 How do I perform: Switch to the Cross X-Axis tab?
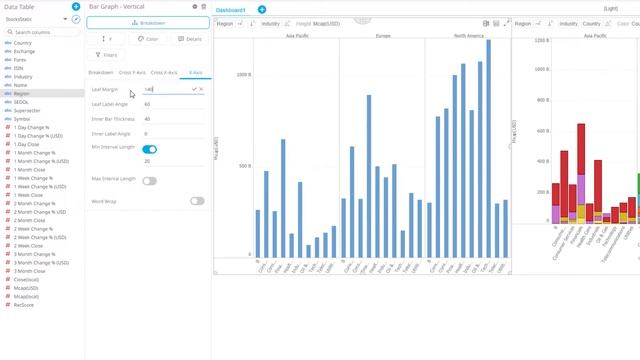(164, 72)
